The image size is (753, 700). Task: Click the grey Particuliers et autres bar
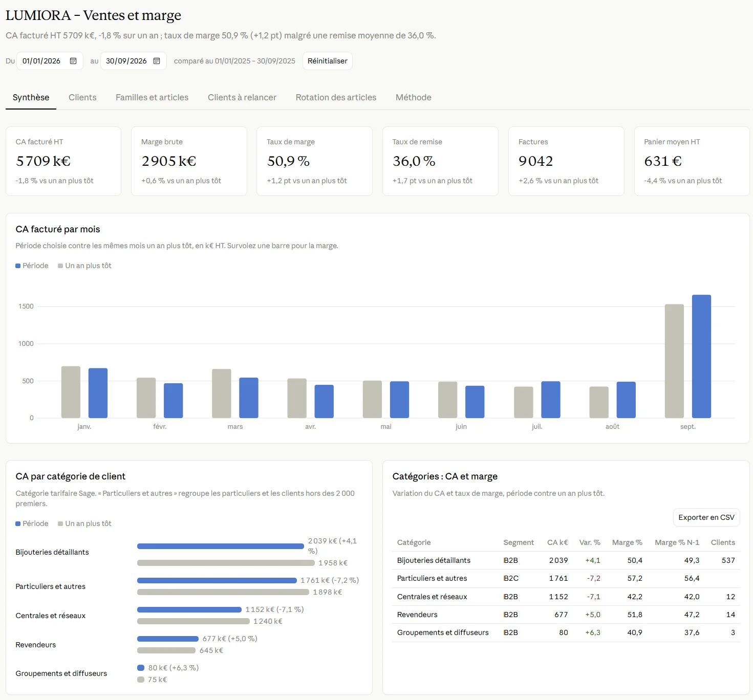coord(223,592)
